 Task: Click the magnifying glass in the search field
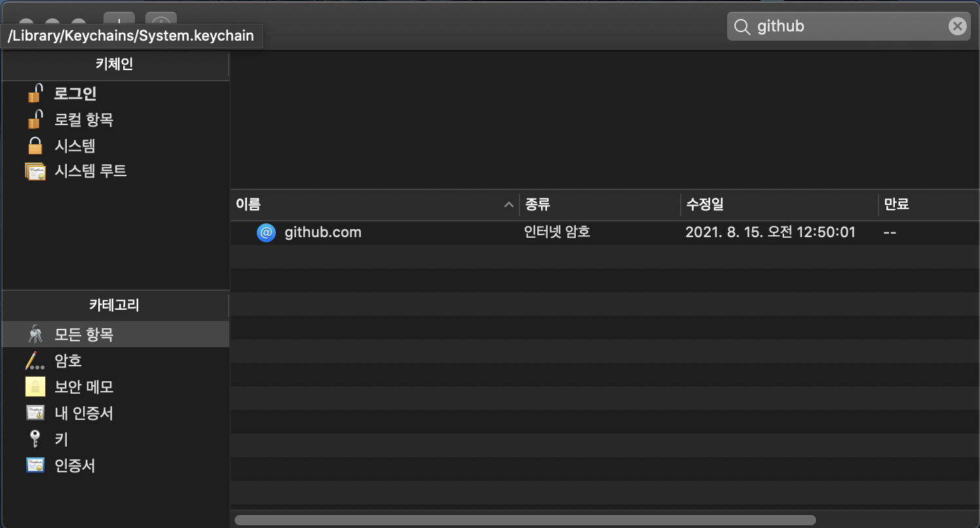[x=742, y=27]
